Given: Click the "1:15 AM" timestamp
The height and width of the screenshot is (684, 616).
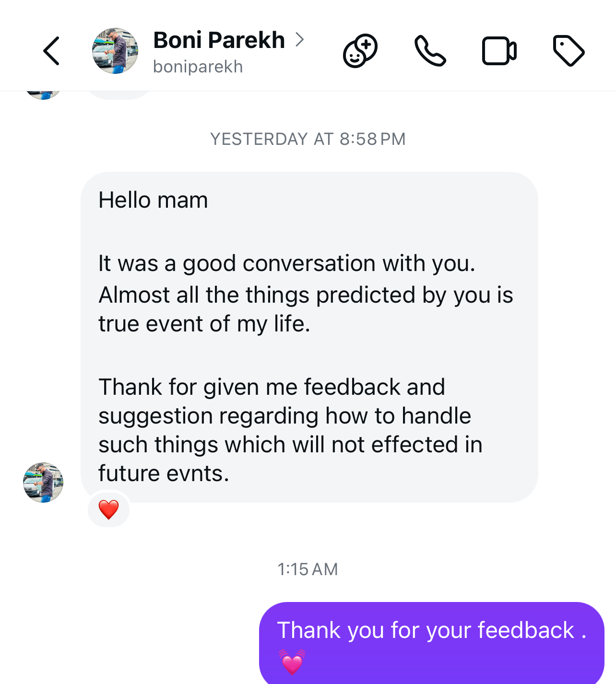Looking at the screenshot, I should pos(308,569).
